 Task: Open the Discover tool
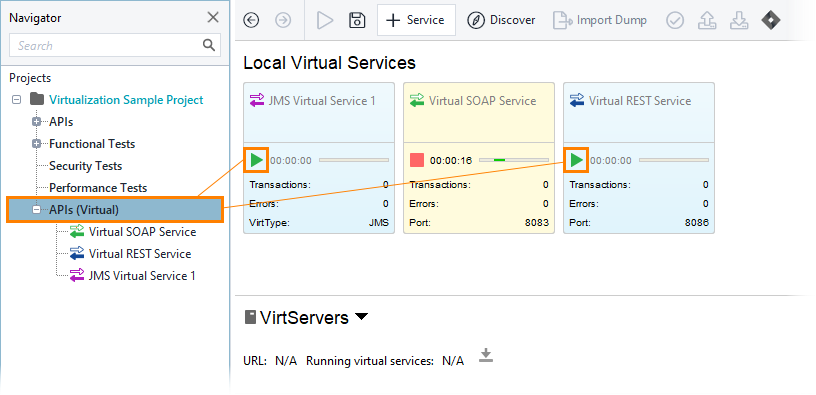(x=501, y=20)
